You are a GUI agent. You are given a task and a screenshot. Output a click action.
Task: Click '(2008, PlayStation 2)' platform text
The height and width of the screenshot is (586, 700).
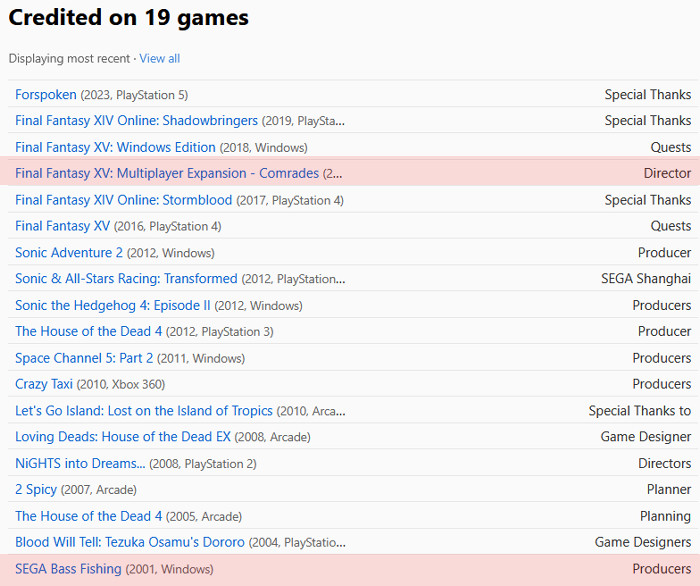pyautogui.click(x=203, y=464)
